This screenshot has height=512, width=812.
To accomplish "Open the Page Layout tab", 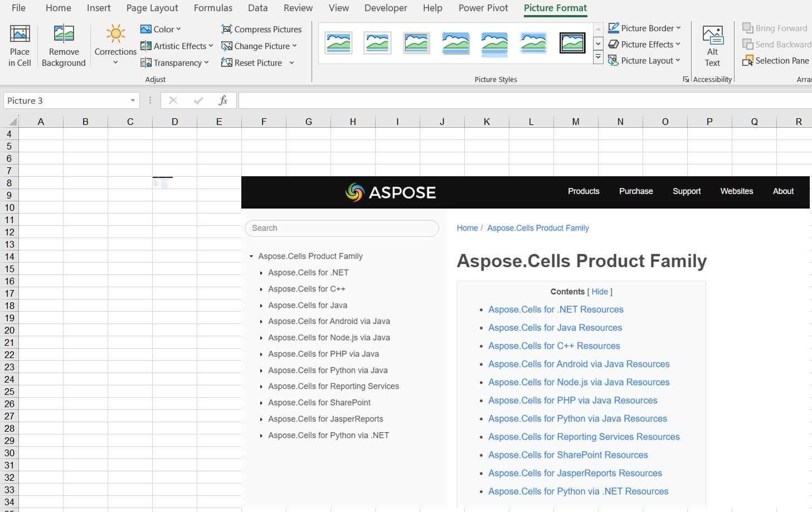I will [152, 8].
